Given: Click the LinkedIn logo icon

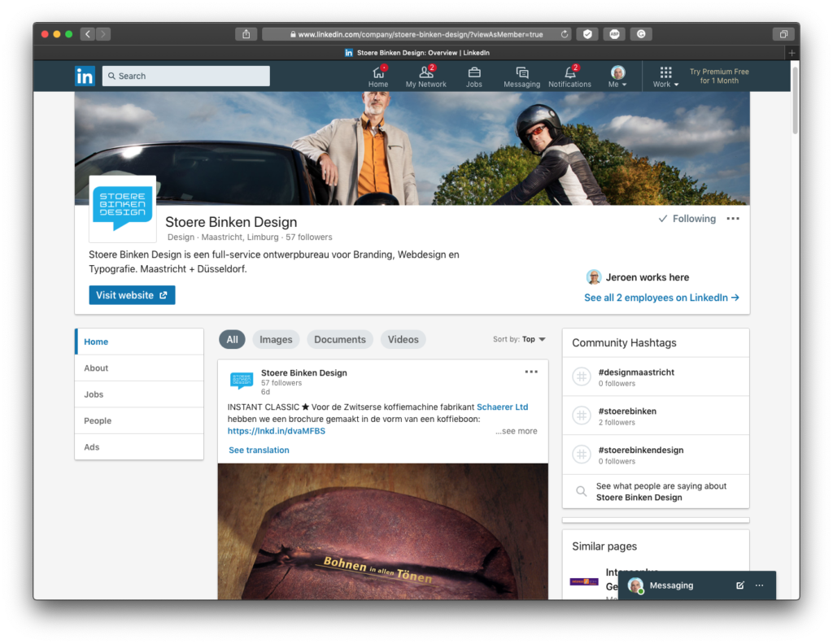Looking at the screenshot, I should (x=85, y=76).
